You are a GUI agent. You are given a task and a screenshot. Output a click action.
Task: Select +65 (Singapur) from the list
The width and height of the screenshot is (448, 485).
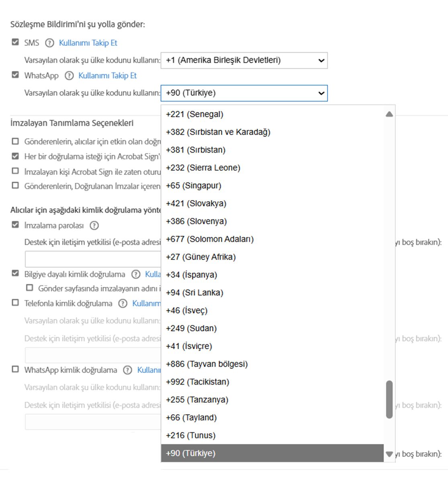193,186
